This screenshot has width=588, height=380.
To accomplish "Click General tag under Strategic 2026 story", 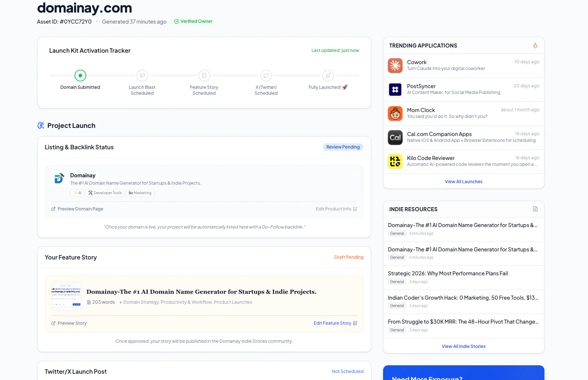I will (397, 282).
